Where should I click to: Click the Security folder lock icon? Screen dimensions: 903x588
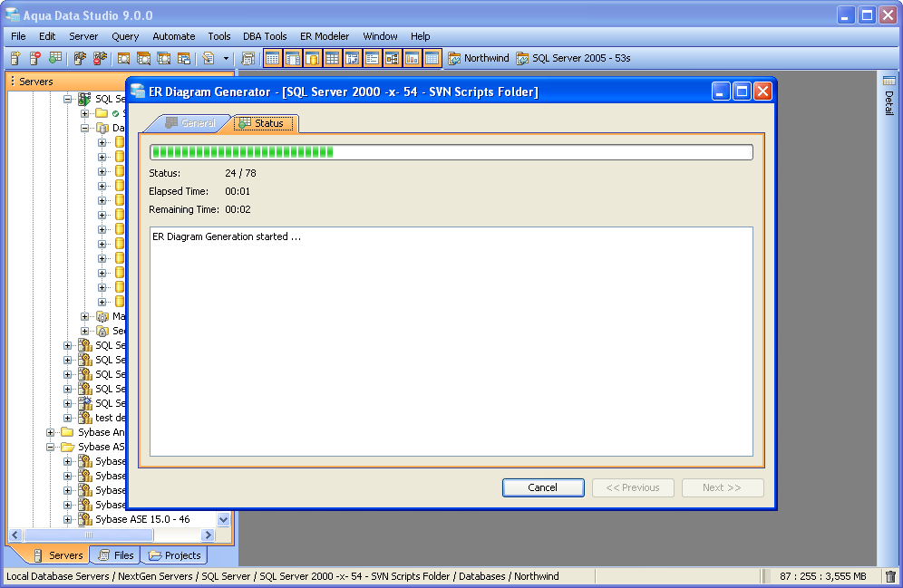point(102,331)
